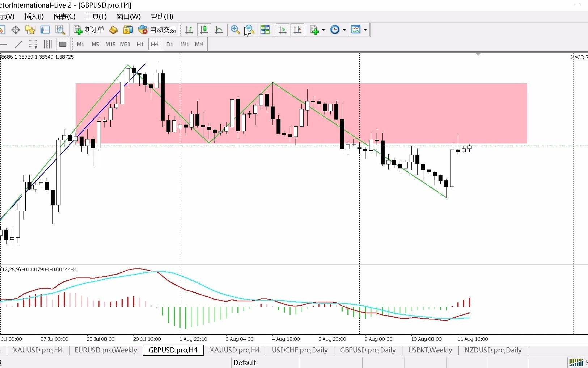Open the 帮助(H) menu
The height and width of the screenshot is (368, 588).
click(x=162, y=16)
